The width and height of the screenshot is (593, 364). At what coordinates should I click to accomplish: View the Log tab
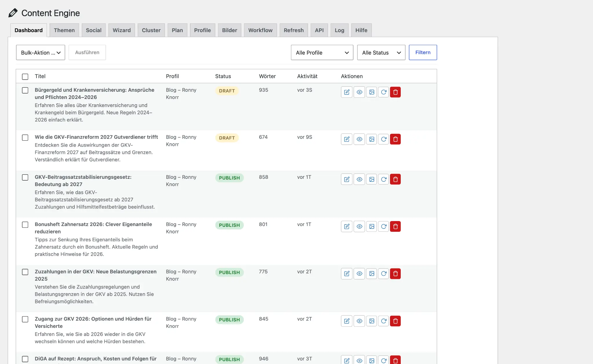[339, 30]
